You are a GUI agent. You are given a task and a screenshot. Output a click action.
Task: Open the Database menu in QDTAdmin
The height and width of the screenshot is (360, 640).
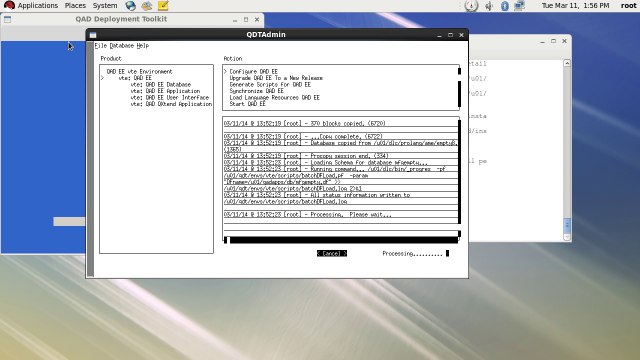122,45
